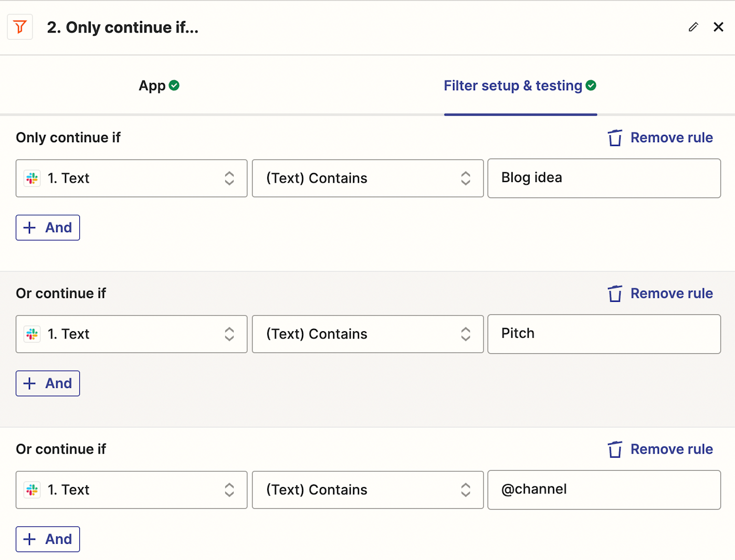Add an And condition below Blog idea rule
Screen dimensions: 735x560
pyautogui.click(x=48, y=228)
